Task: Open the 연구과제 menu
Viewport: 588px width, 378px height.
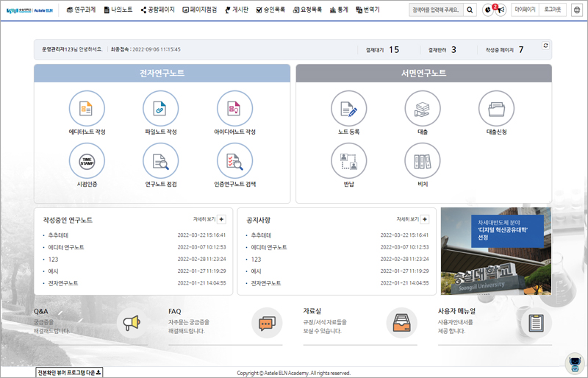Action: click(81, 10)
